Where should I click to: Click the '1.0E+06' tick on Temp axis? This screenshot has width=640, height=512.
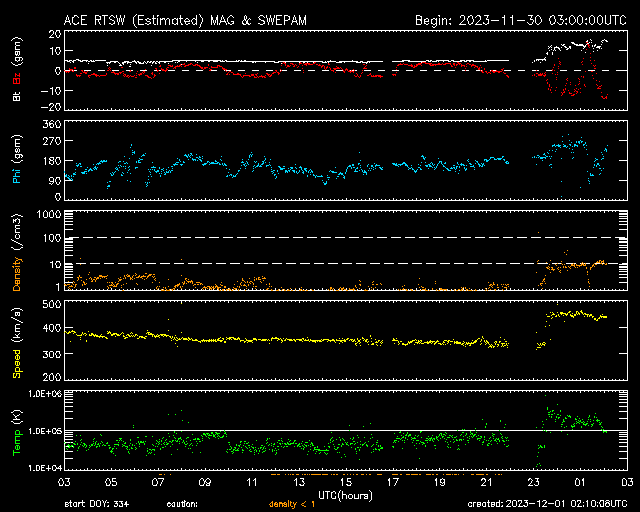(x=45, y=394)
